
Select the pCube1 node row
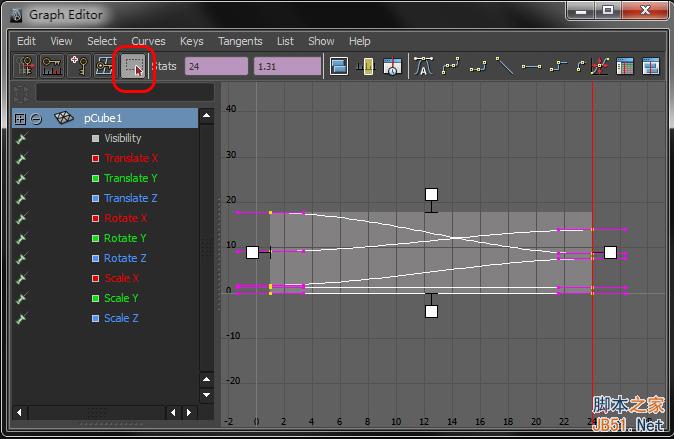pyautogui.click(x=105, y=118)
